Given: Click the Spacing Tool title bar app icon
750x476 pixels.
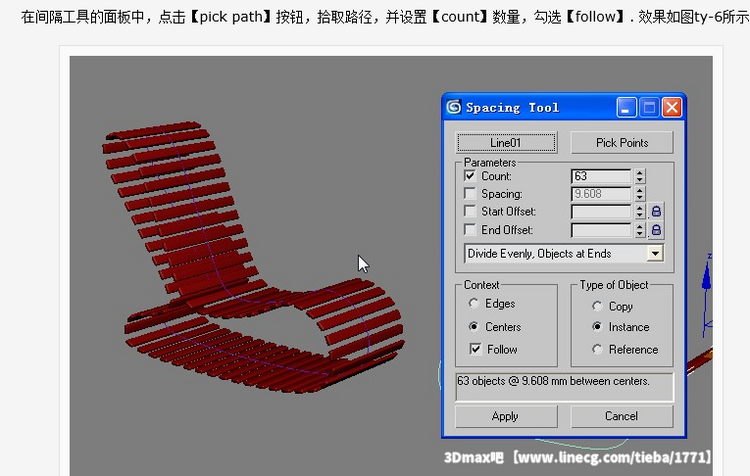Looking at the screenshot, I should 454,107.
